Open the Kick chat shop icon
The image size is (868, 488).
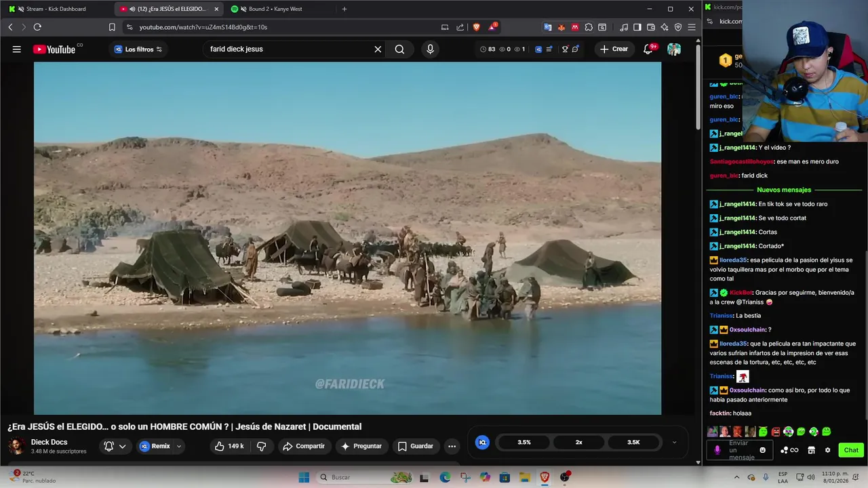point(811,450)
